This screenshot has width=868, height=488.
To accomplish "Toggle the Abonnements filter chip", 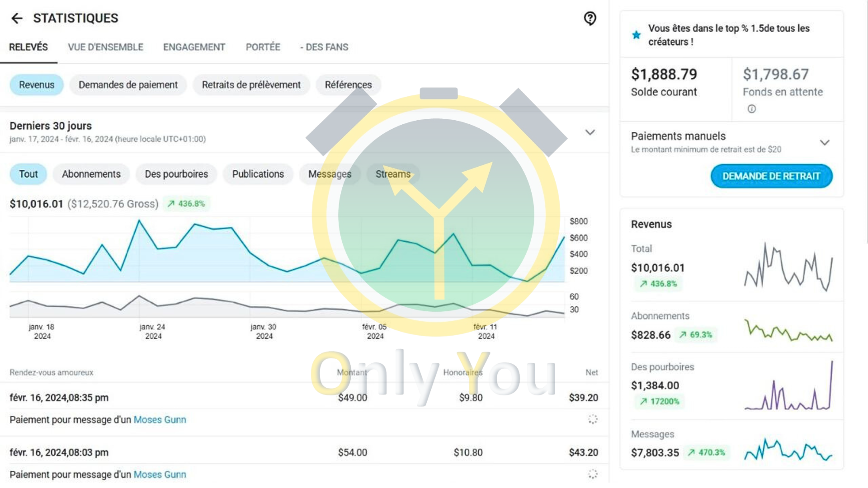I will coord(91,174).
